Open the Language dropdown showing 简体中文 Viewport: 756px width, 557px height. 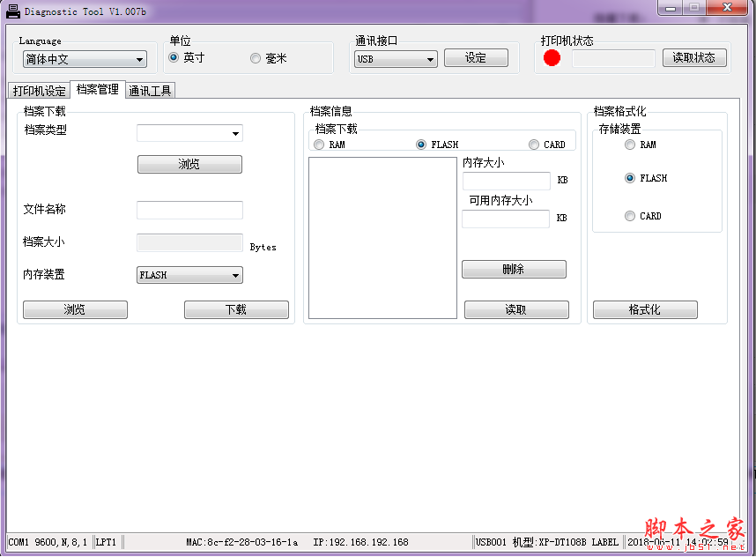click(85, 59)
